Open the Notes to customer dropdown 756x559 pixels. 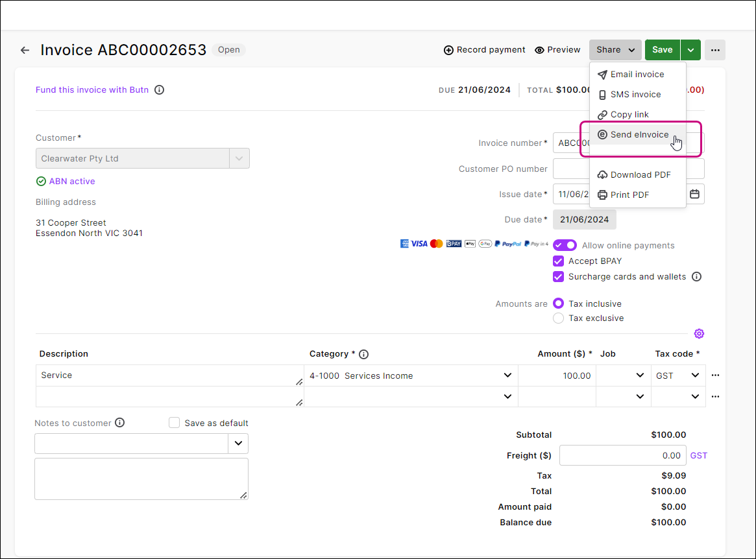point(238,443)
